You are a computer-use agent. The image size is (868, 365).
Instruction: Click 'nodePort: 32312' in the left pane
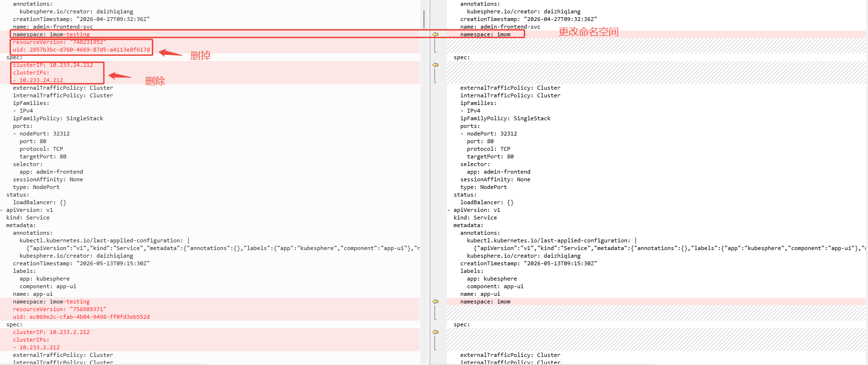[44, 134]
